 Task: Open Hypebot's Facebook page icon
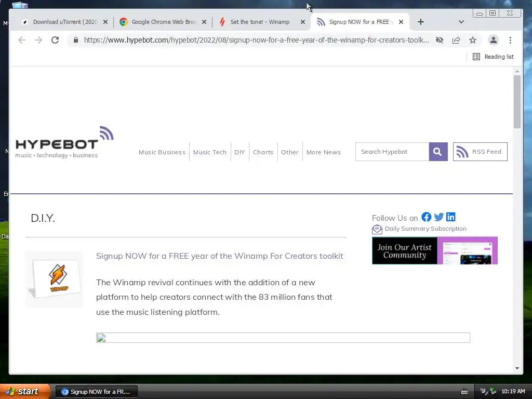pos(426,217)
